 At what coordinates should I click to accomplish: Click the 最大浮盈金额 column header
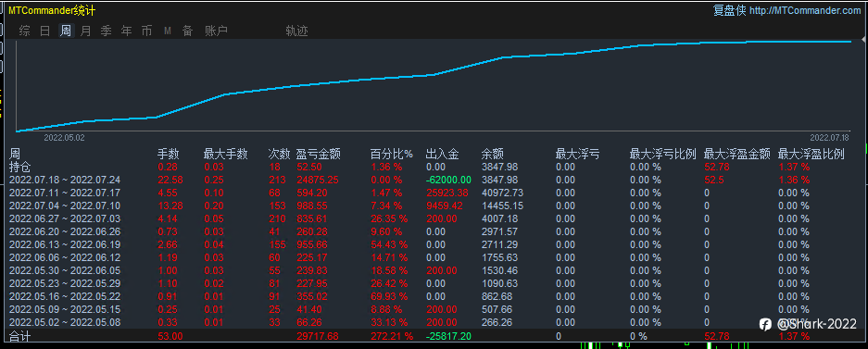[x=736, y=155]
